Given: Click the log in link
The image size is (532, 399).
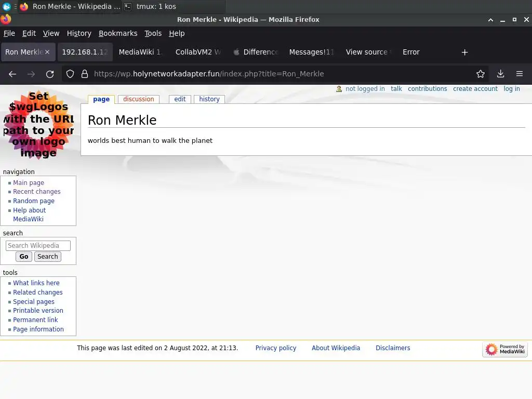Looking at the screenshot, I should click(512, 89).
